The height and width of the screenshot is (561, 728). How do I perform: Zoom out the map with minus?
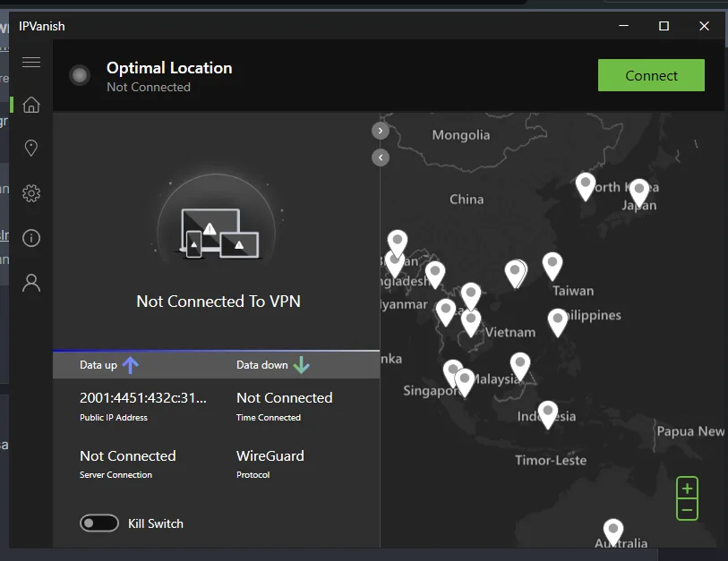click(x=687, y=509)
